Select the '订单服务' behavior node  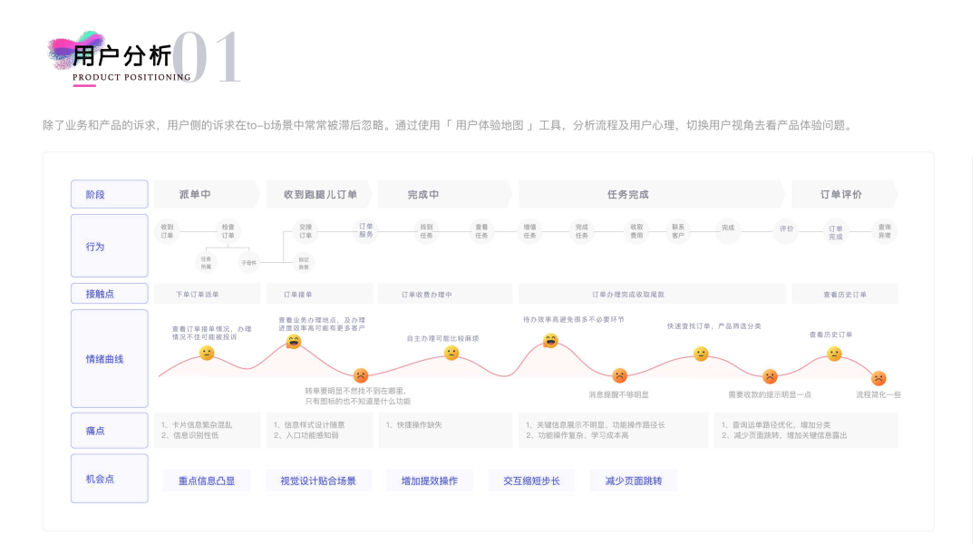[x=366, y=230]
